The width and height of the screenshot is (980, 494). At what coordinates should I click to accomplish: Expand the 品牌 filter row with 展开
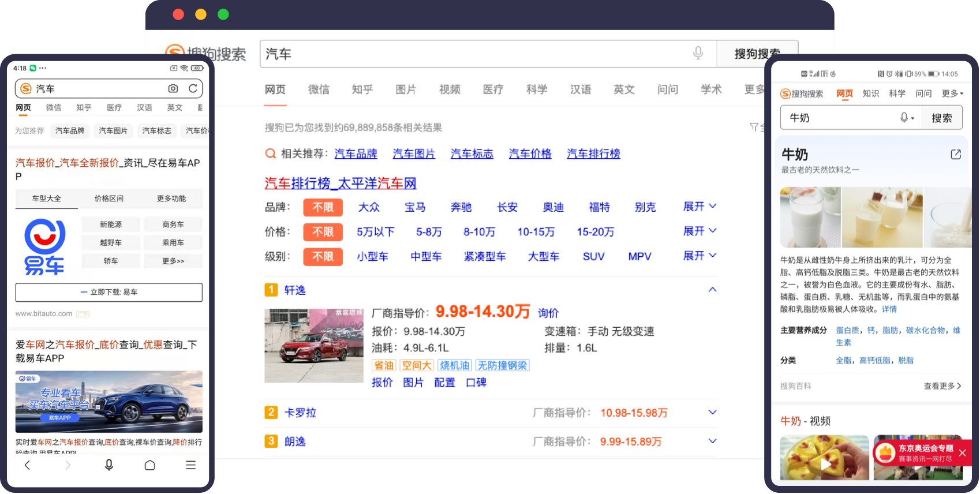[700, 207]
